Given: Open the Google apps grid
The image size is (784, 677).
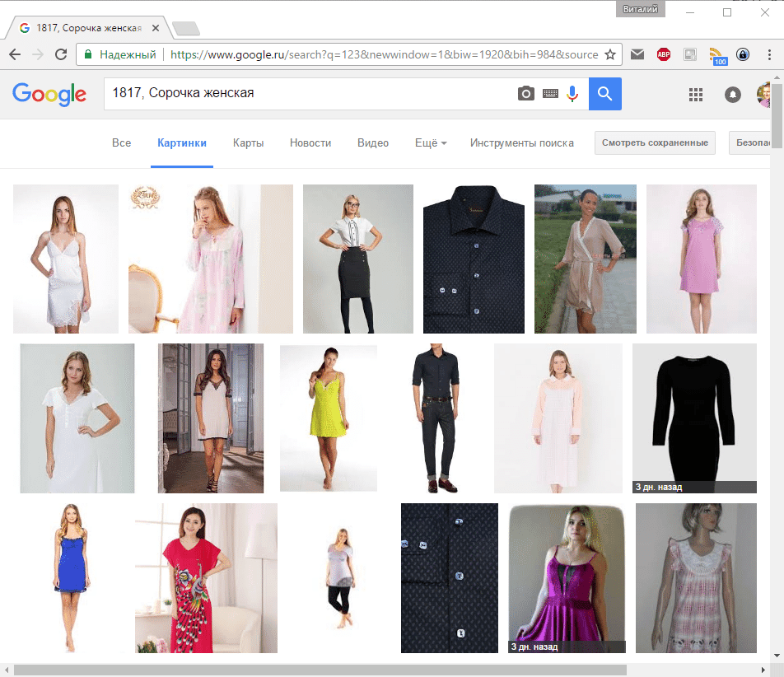Looking at the screenshot, I should [x=696, y=95].
